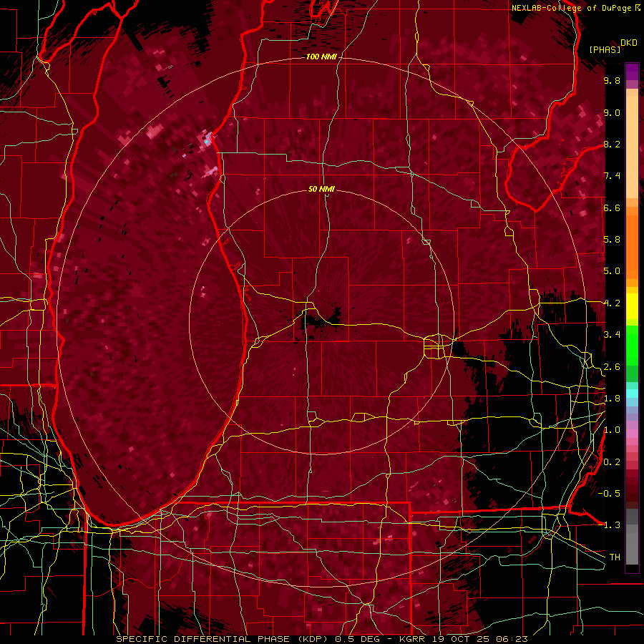Click the -0.5 value on color scale
The height and width of the screenshot is (644, 644).
coord(609,494)
